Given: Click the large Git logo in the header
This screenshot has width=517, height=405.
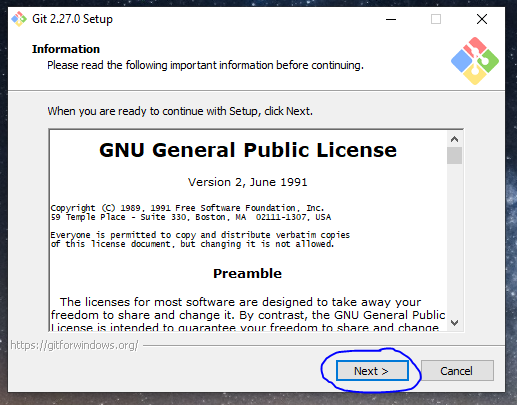Looking at the screenshot, I should tap(475, 61).
